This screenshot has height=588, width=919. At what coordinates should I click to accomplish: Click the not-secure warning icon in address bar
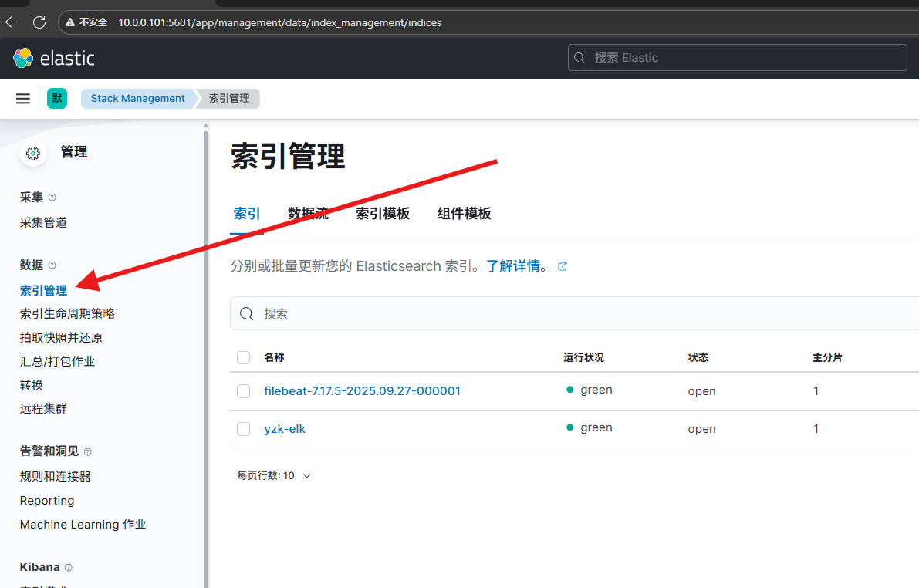pyautogui.click(x=70, y=22)
